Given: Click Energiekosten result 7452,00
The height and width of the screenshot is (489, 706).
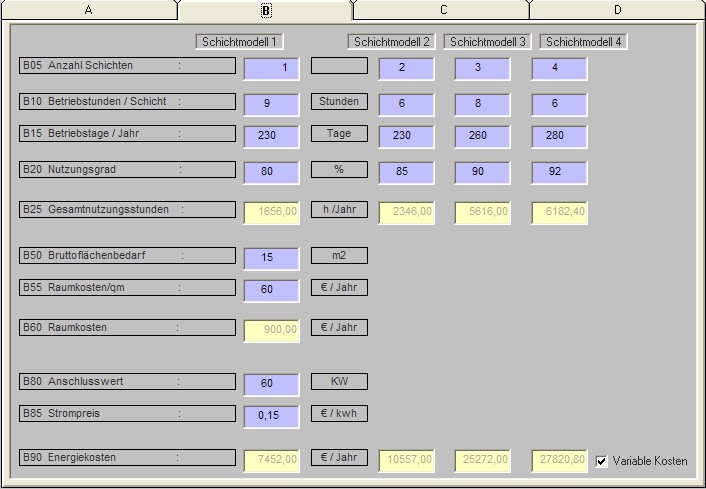Looking at the screenshot, I should tap(272, 461).
